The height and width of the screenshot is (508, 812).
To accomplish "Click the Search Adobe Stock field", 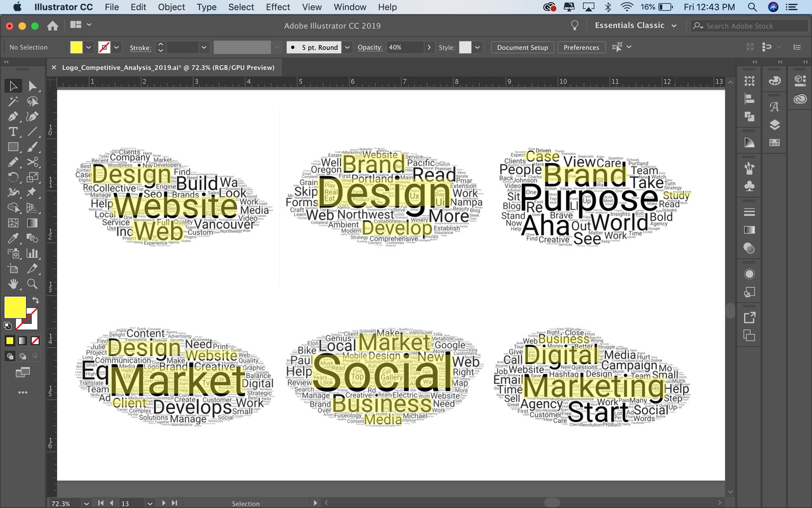I will (750, 25).
